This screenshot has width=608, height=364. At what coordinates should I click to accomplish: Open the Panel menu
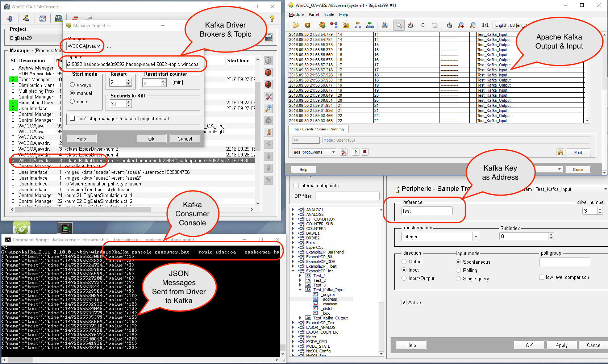click(x=314, y=14)
